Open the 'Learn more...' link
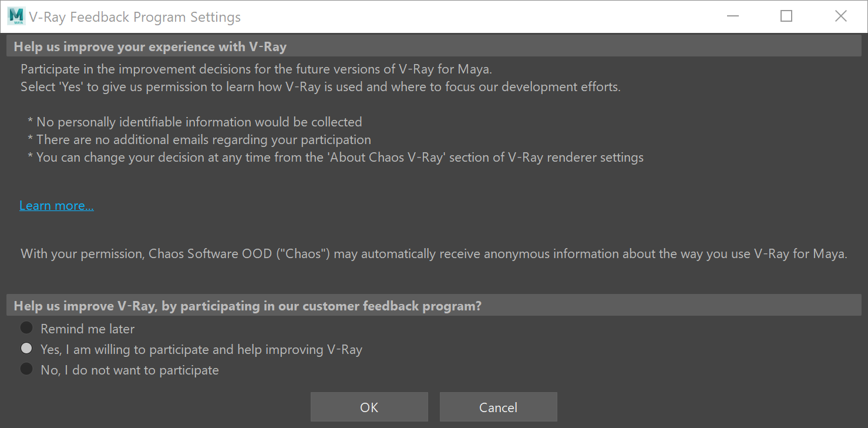Viewport: 868px width, 428px height. [x=56, y=206]
